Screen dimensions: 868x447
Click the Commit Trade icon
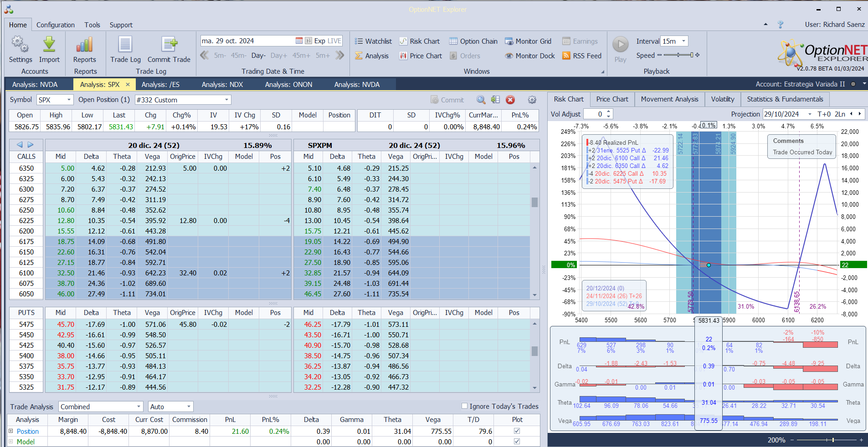(x=169, y=45)
